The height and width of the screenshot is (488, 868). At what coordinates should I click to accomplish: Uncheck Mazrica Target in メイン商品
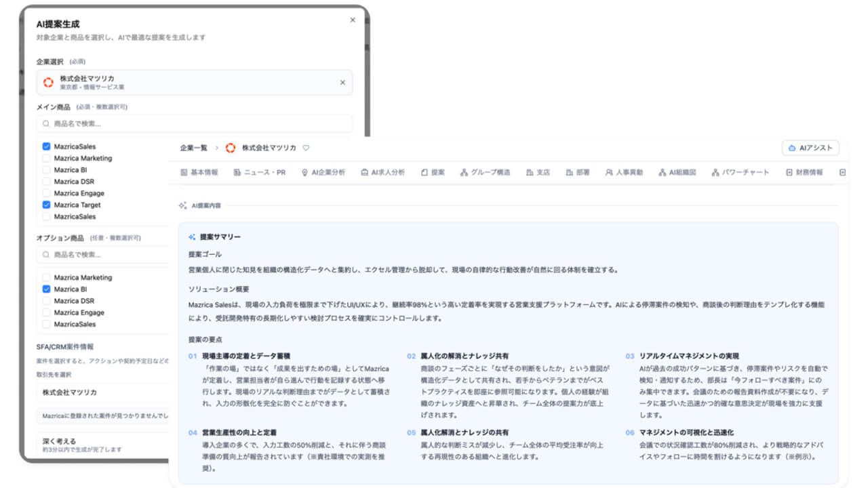pyautogui.click(x=46, y=205)
